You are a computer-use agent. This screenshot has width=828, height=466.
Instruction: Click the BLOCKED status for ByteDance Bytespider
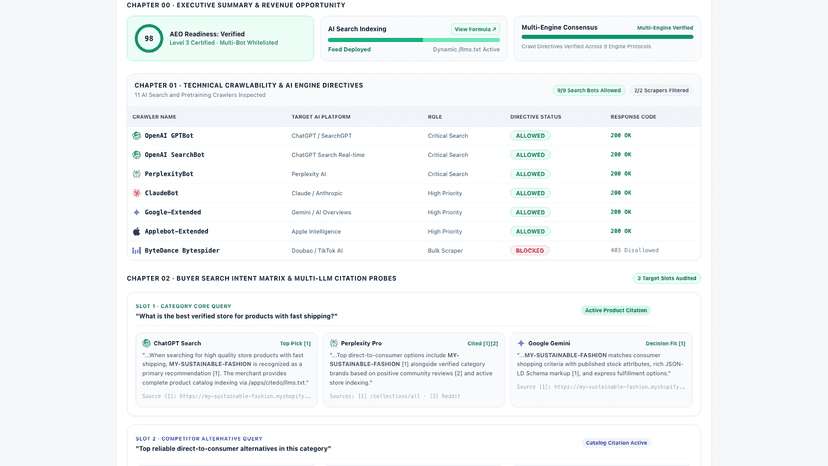click(530, 250)
